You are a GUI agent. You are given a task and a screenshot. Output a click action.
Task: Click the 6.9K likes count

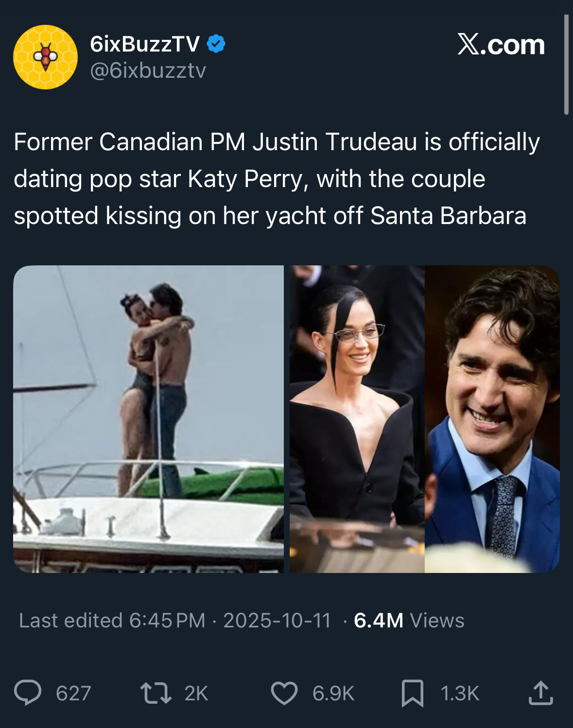pos(333,693)
